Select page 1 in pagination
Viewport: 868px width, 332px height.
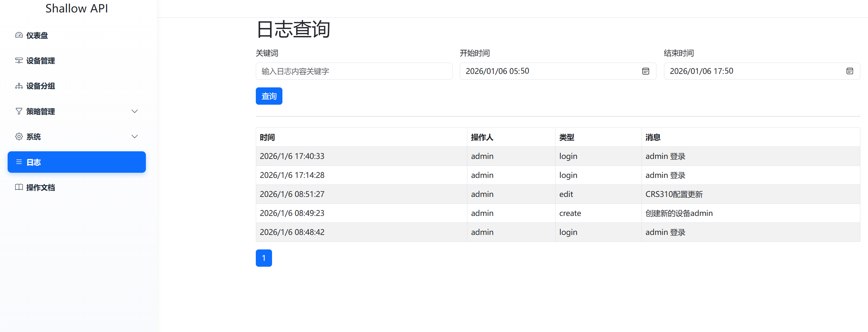coord(264,258)
